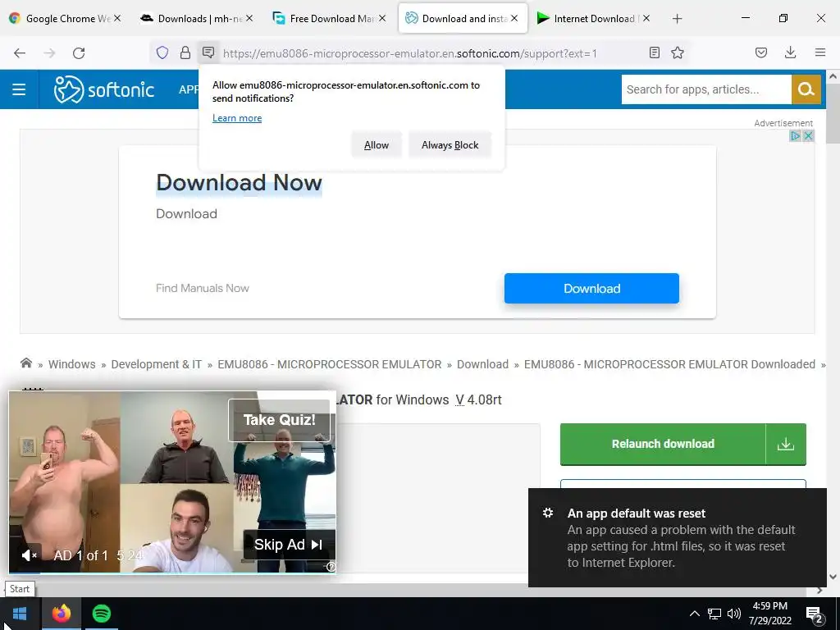Open the Development & IT breadcrumb link
Viewport: 840px width, 630px height.
pos(157,364)
